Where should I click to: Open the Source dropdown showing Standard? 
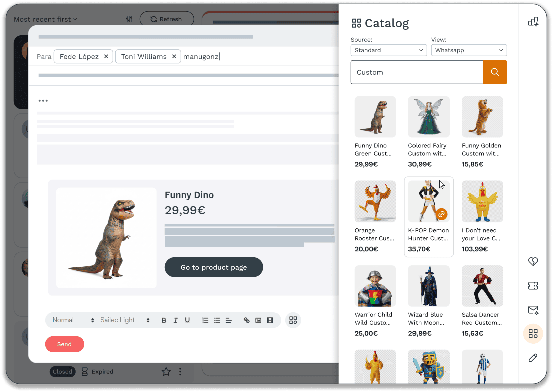[x=388, y=50]
